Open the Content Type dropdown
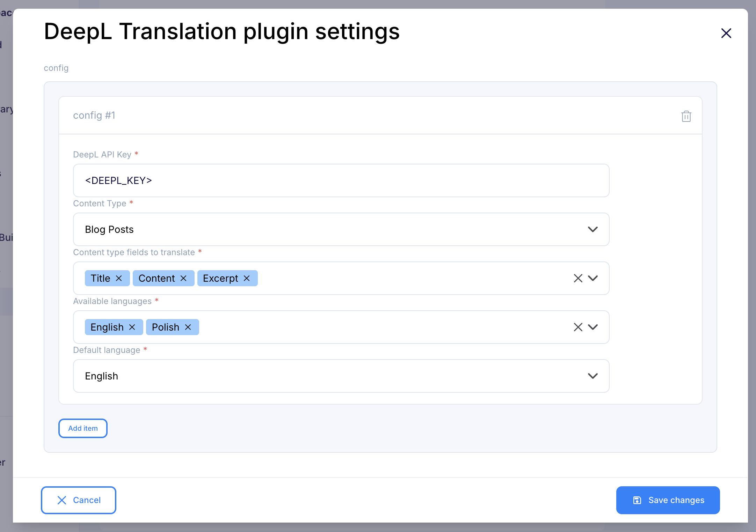Screen dimensions: 756x532 click(x=341, y=229)
